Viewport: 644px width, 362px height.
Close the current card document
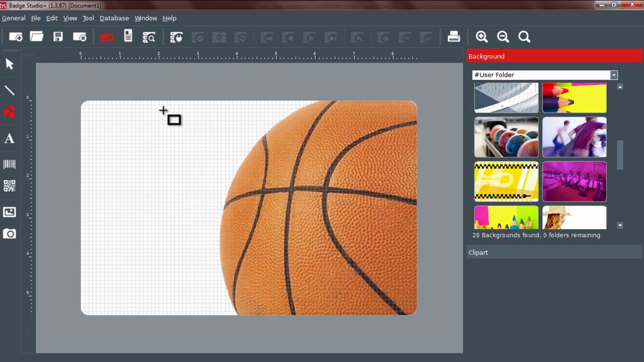click(x=79, y=37)
